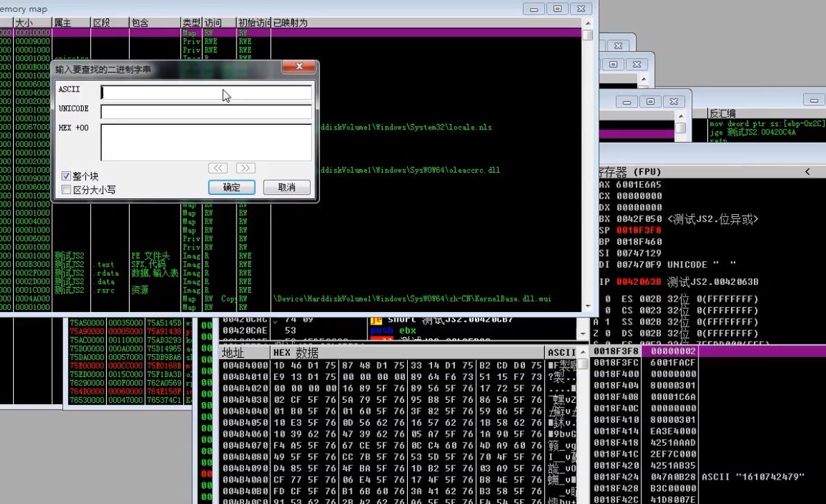Click the >> next arrow button

pyautogui.click(x=246, y=168)
